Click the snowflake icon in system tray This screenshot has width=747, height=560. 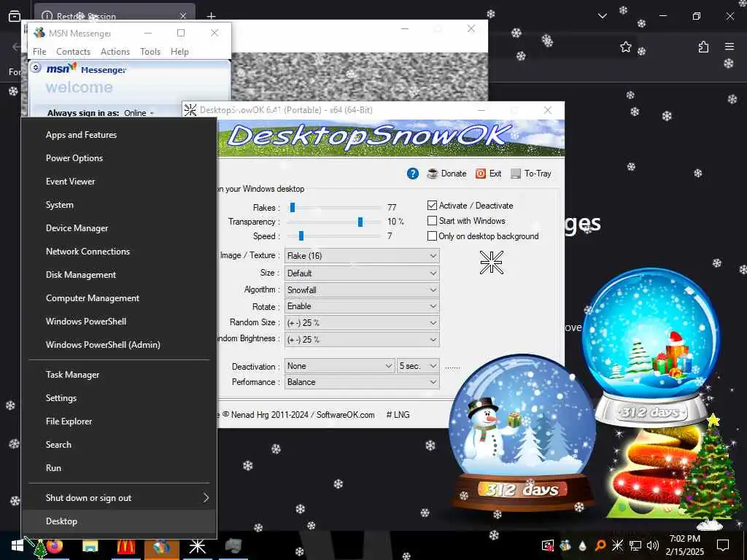tap(617, 545)
